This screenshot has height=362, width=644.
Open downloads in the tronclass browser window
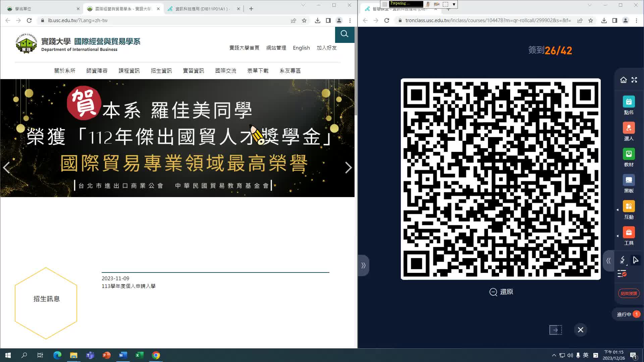604,20
